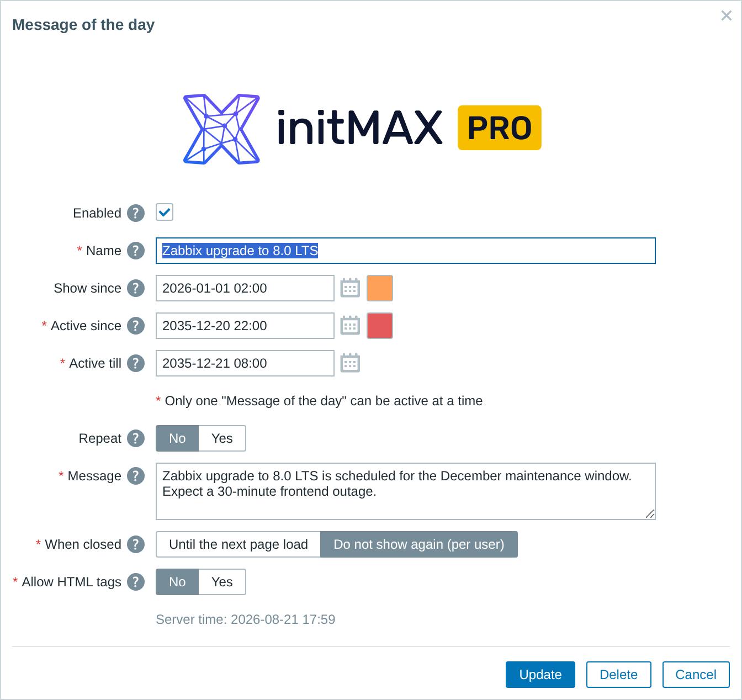Open help for the Enabled option
This screenshot has width=742, height=700.
point(136,213)
